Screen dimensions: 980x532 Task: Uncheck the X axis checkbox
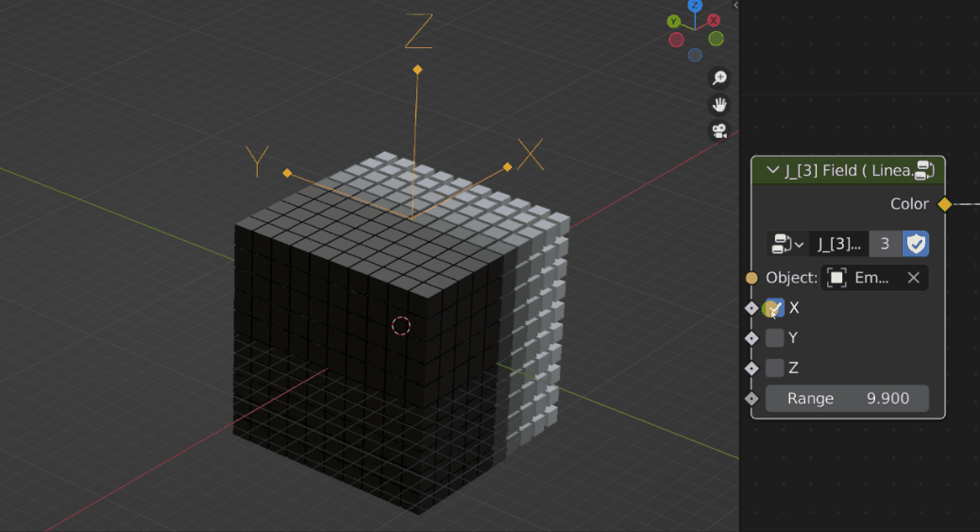tap(774, 308)
